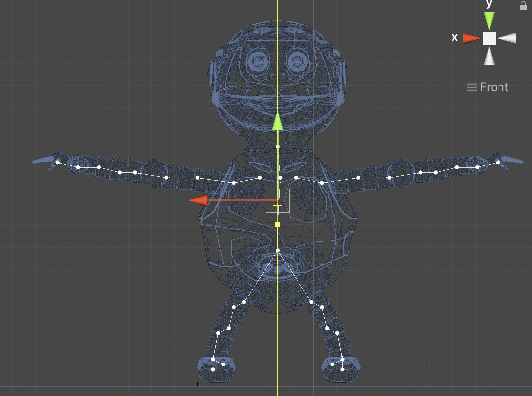
Task: Toggle projection via the white gizmo center cube
Action: point(489,38)
